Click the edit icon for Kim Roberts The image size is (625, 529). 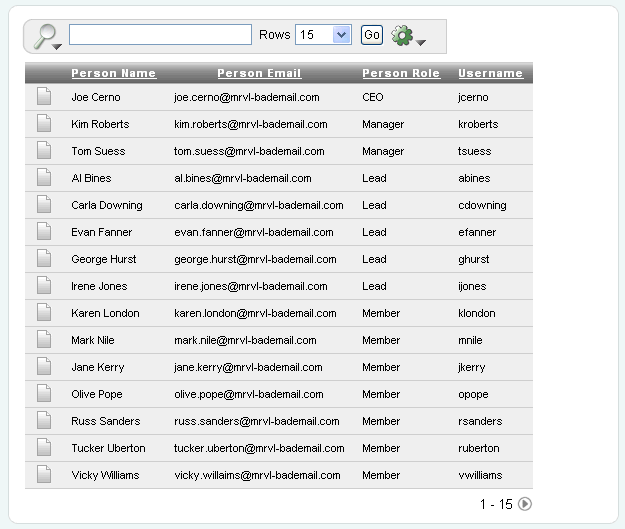click(x=44, y=124)
